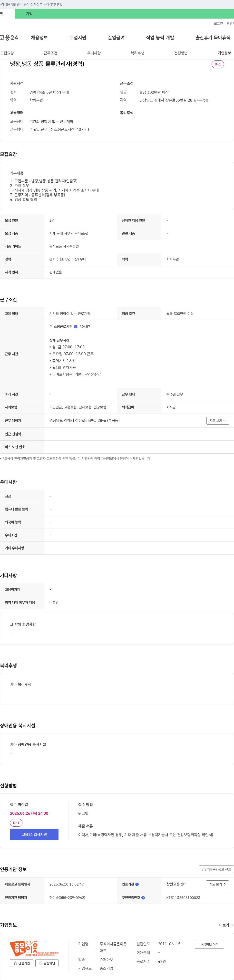The height and width of the screenshot is (980, 234).
Task: Click the 고용24 입사지원 apply button
Action: pos(34,834)
